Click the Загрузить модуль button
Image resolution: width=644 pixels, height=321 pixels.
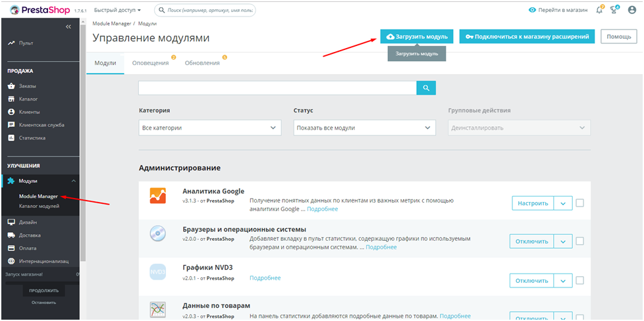click(x=416, y=37)
